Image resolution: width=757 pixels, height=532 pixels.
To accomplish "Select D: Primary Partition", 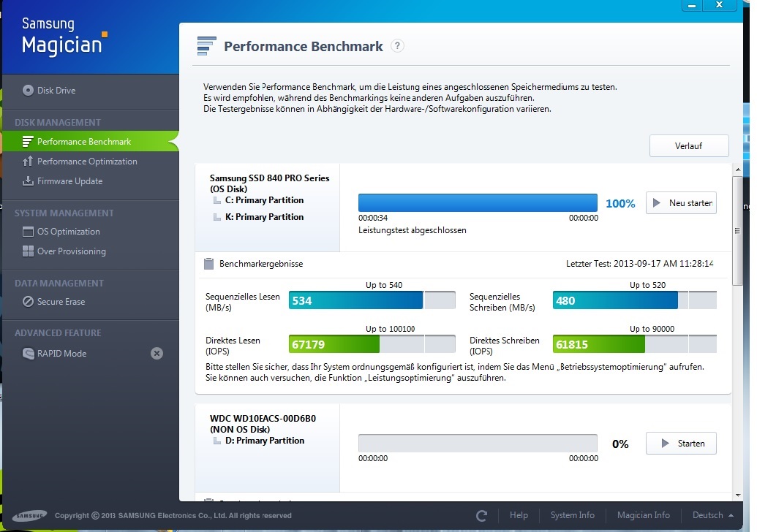I will tap(265, 441).
